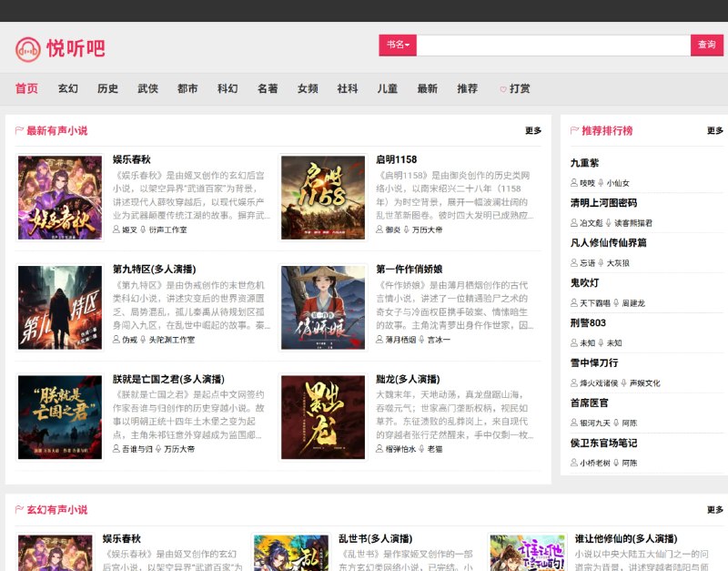
Task: Click the 悦听吧 headphone logo icon
Action: point(28,49)
